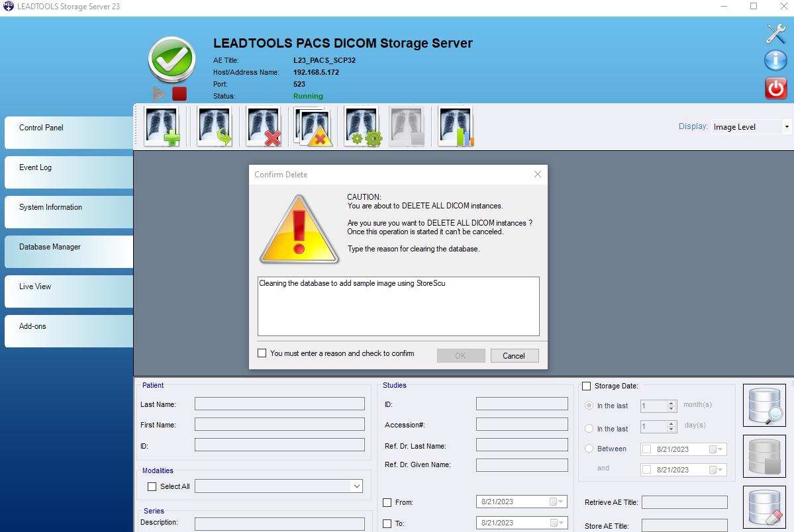Enable the Storage Date filter checkbox
Screen dimensions: 794x532
coord(586,386)
